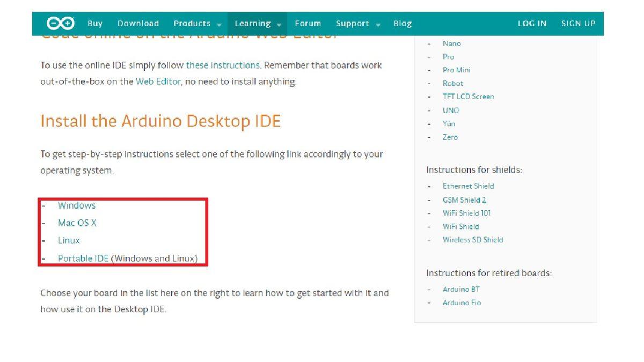The height and width of the screenshot is (362, 644).
Task: Go to the Blog section
Action: tap(403, 23)
